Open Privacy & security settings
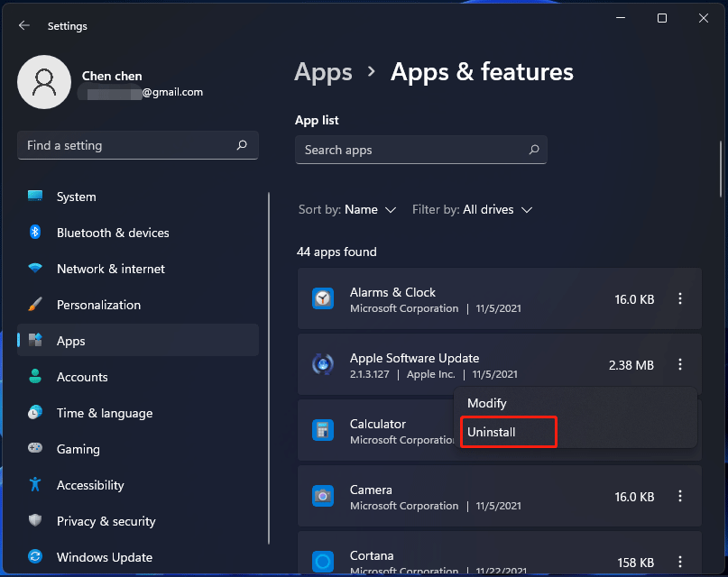 point(138,521)
